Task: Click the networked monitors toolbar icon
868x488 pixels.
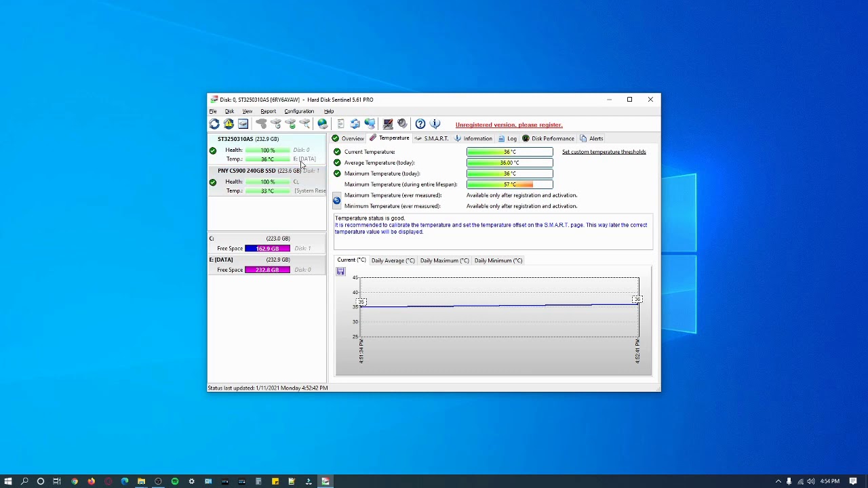Action: 370,124
